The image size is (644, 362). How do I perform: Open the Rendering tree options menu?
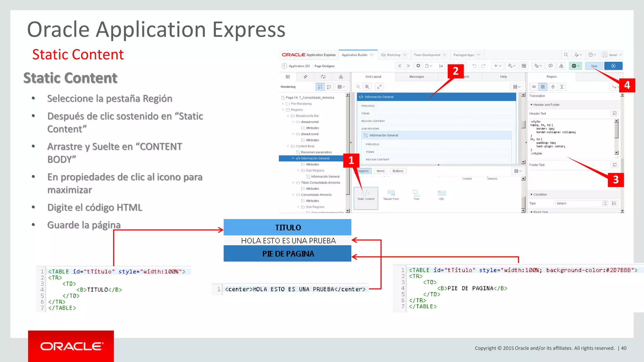(x=341, y=87)
